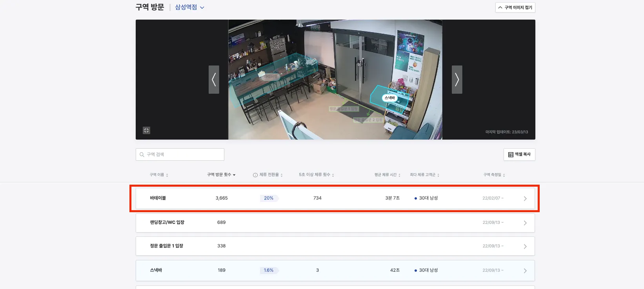
Task: Click the 22/02/07 measurement date
Action: pos(493,198)
